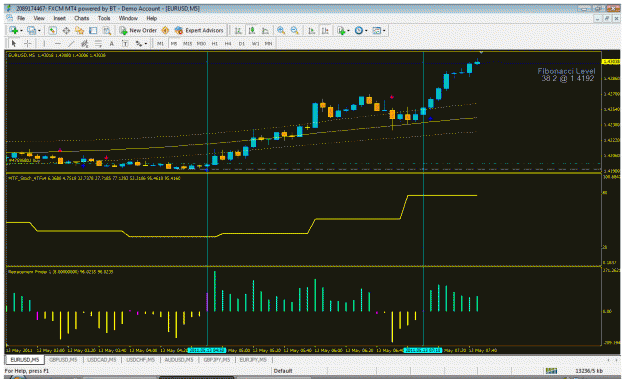Click the Zoom In magnifier icon

tap(281, 30)
